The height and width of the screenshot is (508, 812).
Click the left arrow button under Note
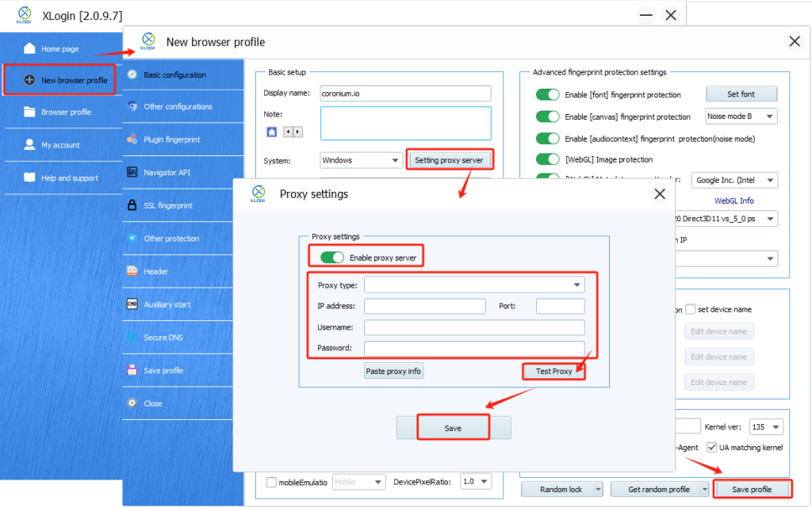coord(289,132)
